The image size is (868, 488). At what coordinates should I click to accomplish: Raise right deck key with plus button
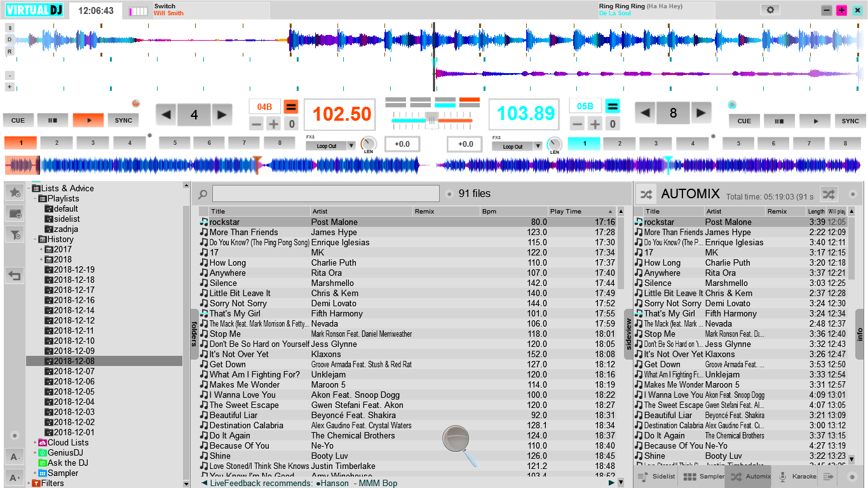tap(595, 124)
